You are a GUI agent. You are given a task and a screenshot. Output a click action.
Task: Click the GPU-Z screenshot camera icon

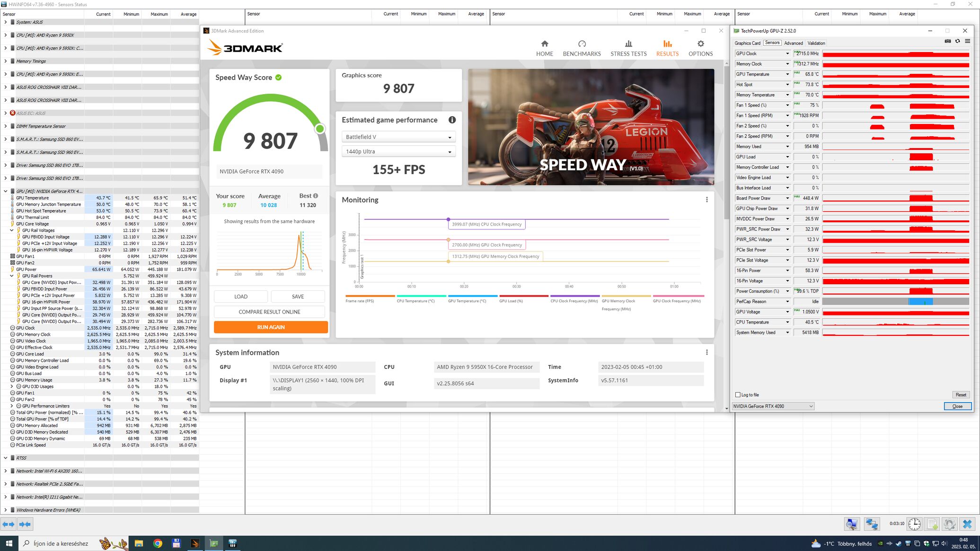pyautogui.click(x=947, y=42)
